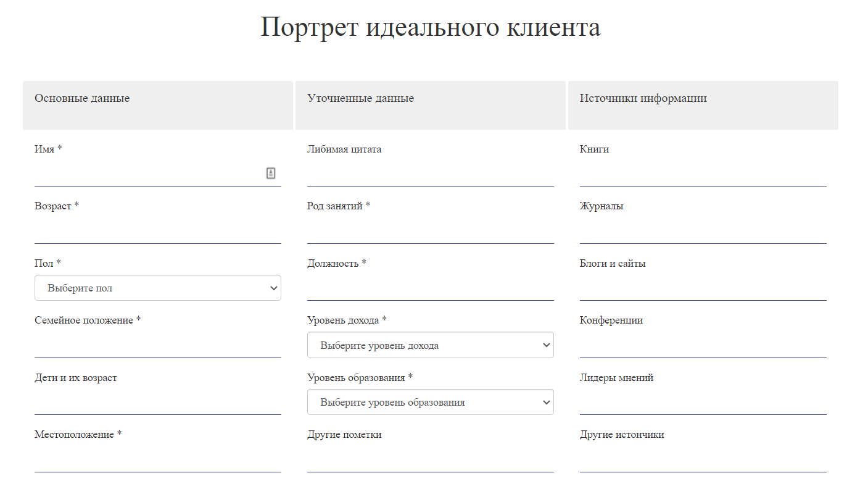Select the Уточненные данные tab header
Image resolution: width=868 pixels, height=494 pixels.
(430, 105)
